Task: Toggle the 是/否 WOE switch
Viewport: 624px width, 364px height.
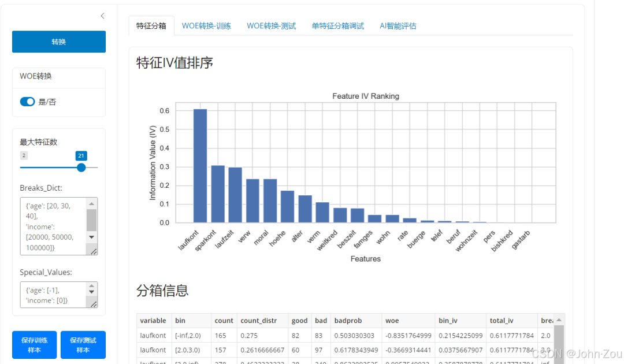Action: click(x=28, y=102)
